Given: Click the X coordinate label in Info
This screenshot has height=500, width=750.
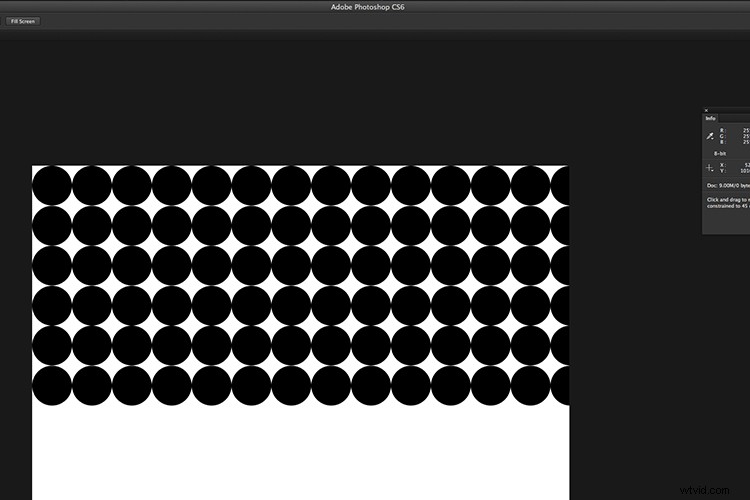Looking at the screenshot, I should (723, 165).
